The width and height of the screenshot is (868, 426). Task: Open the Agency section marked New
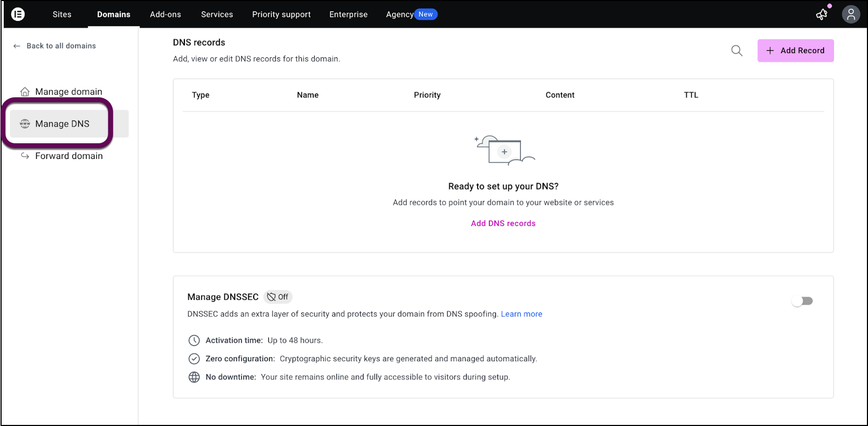coord(411,15)
